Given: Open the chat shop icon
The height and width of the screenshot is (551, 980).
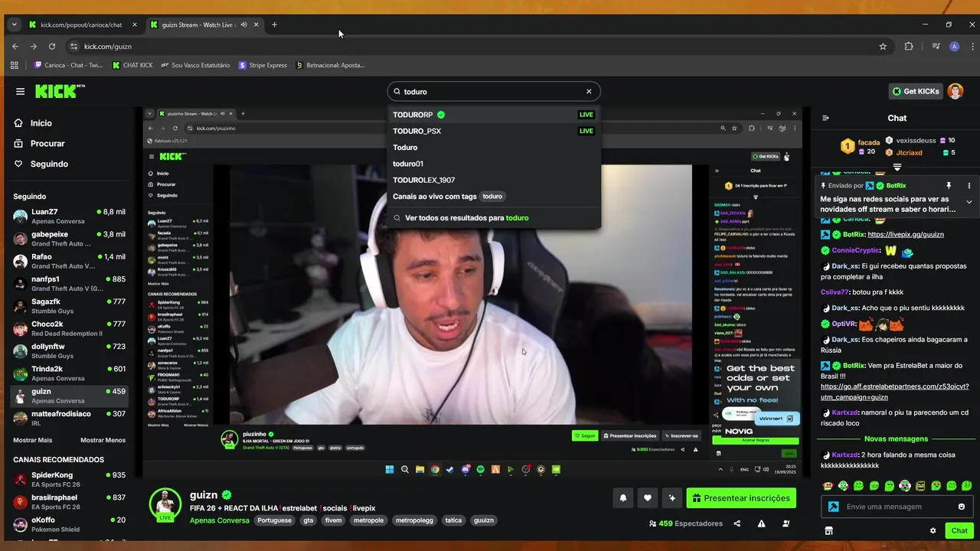Looking at the screenshot, I should pos(828,530).
